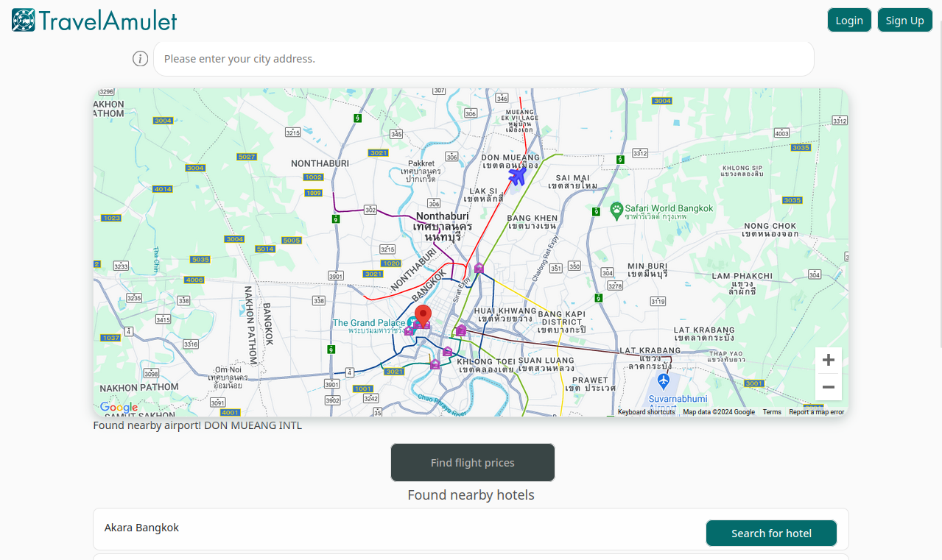The width and height of the screenshot is (942, 560).
Task: Select the purple marker in Huai Khwang district
Action: tap(460, 330)
